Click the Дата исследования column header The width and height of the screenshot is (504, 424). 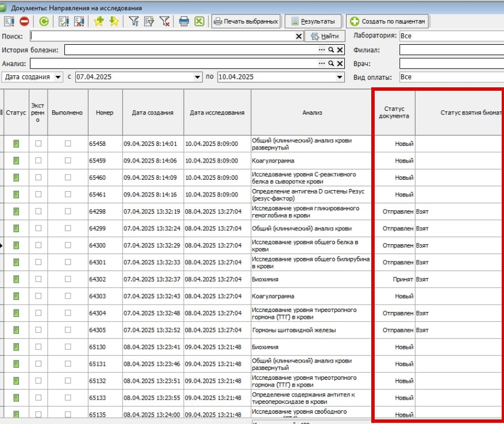(x=217, y=113)
